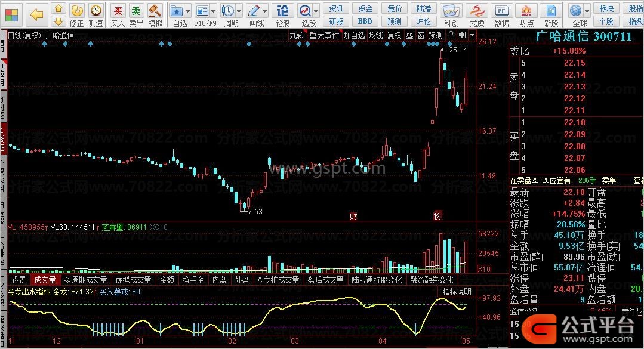Switch to the 陆股通持股变化 tab

click(x=377, y=280)
